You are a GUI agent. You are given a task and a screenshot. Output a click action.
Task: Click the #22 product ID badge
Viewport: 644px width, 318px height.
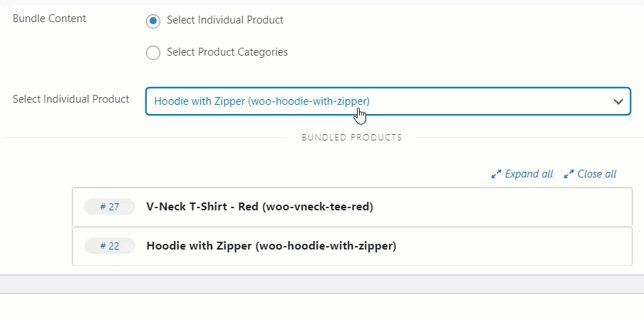(x=110, y=246)
